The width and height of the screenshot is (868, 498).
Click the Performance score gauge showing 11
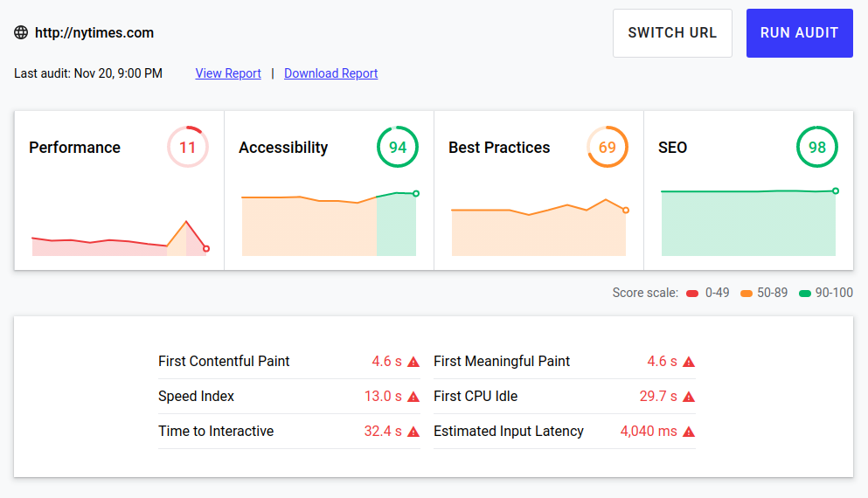coord(188,147)
